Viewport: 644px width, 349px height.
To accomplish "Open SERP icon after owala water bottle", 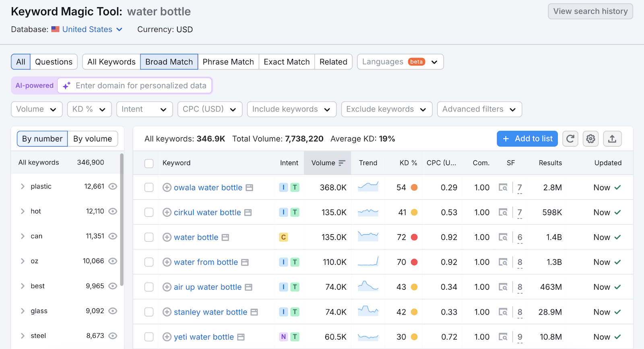I will 250,188.
